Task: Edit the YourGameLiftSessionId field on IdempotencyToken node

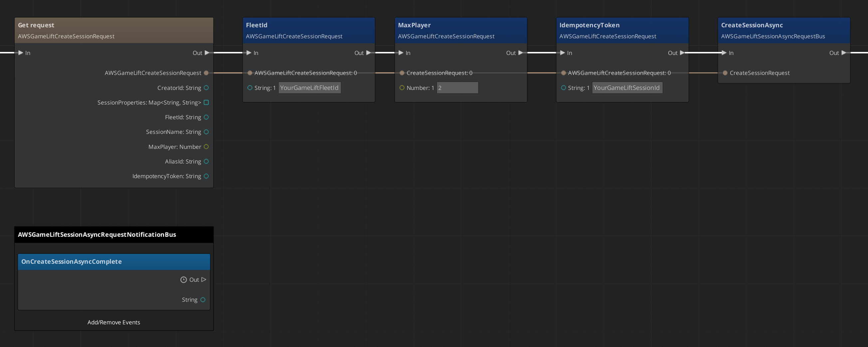Action: point(627,87)
